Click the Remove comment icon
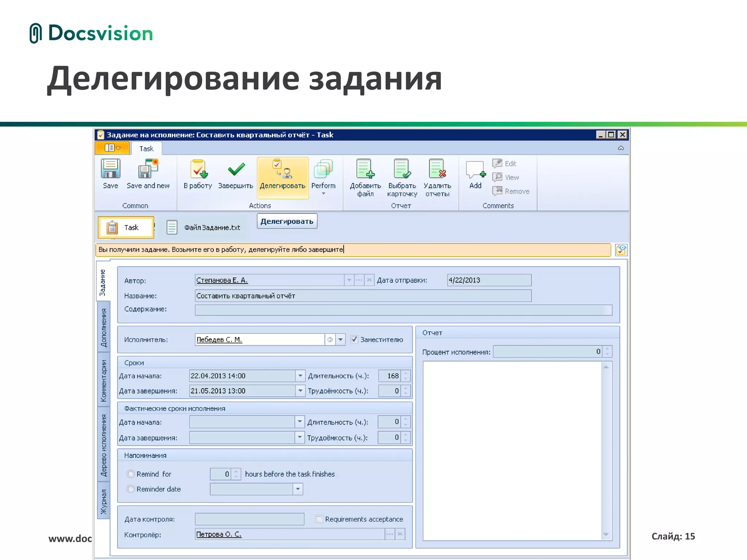This screenshot has height=560, width=747. pos(497,191)
